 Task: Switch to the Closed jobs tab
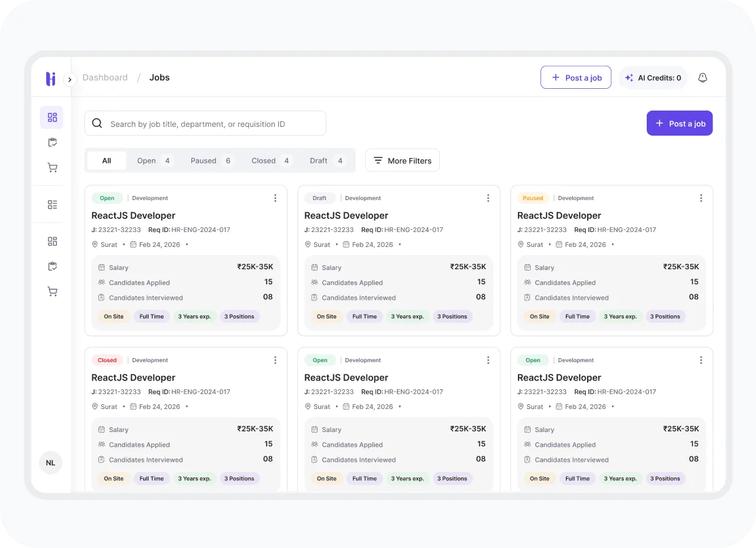(263, 161)
